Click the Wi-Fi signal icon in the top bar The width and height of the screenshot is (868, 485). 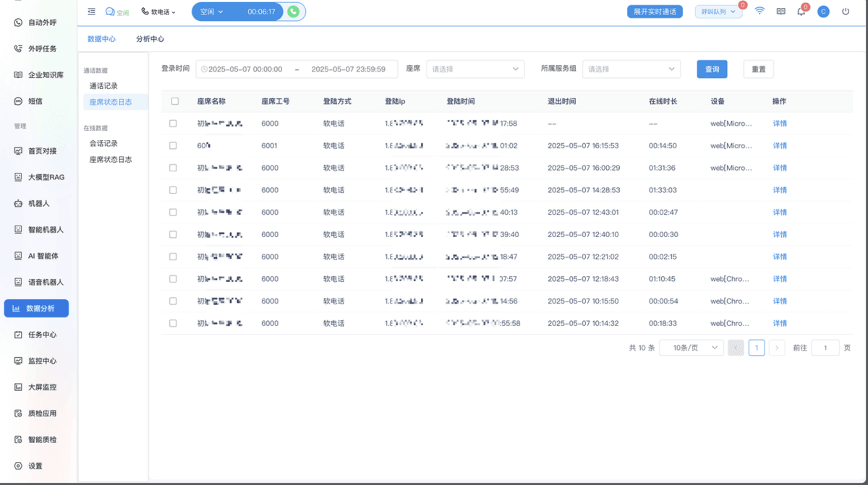coord(759,12)
